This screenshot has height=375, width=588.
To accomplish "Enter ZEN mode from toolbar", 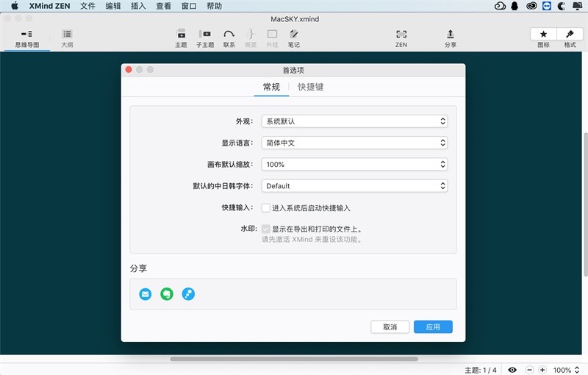I will (x=401, y=39).
